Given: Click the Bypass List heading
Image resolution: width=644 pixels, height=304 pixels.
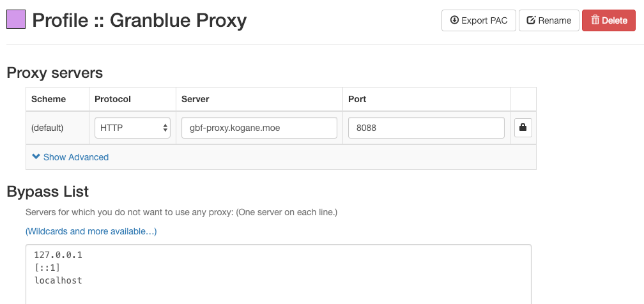Looking at the screenshot, I should click(x=48, y=192).
